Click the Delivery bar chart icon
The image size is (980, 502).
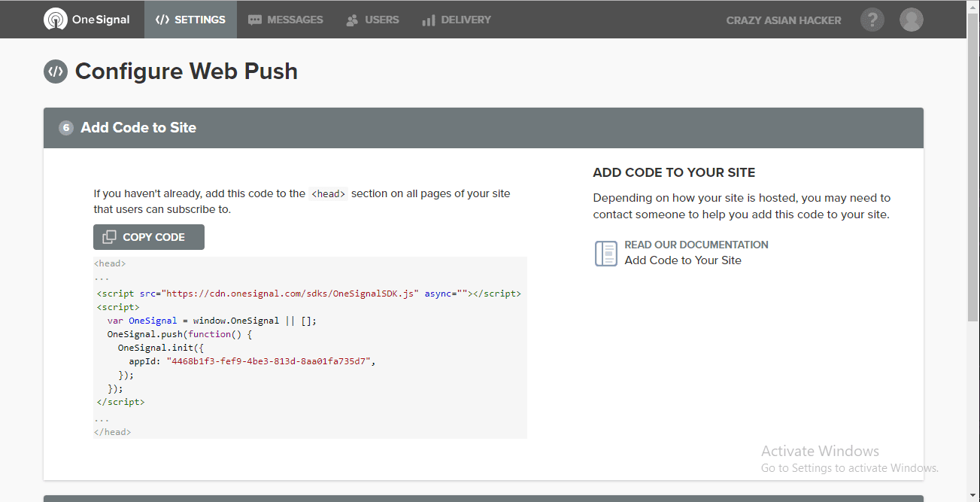tap(427, 20)
